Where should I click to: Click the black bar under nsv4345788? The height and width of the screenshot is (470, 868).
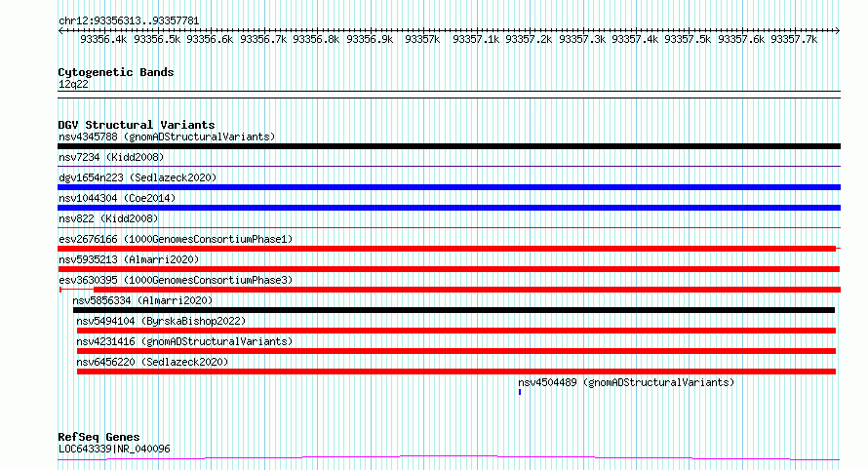[449, 146]
